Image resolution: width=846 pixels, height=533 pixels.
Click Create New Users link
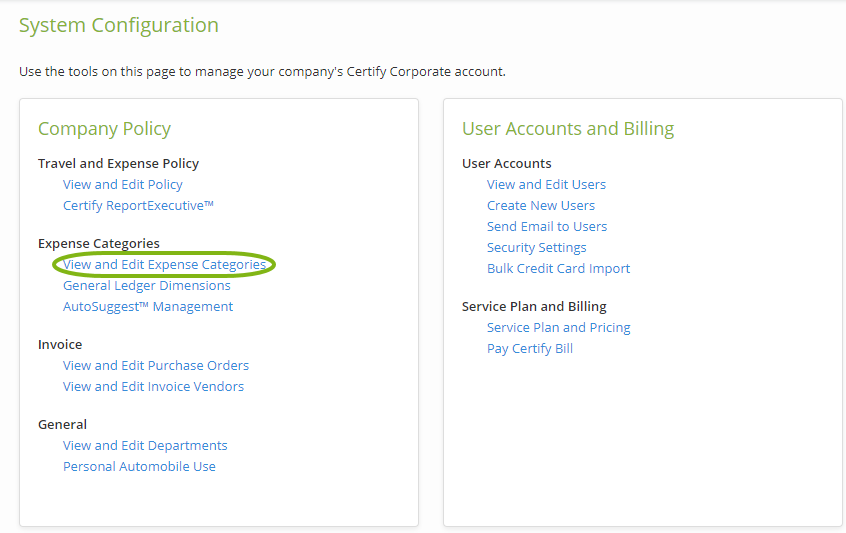(541, 206)
